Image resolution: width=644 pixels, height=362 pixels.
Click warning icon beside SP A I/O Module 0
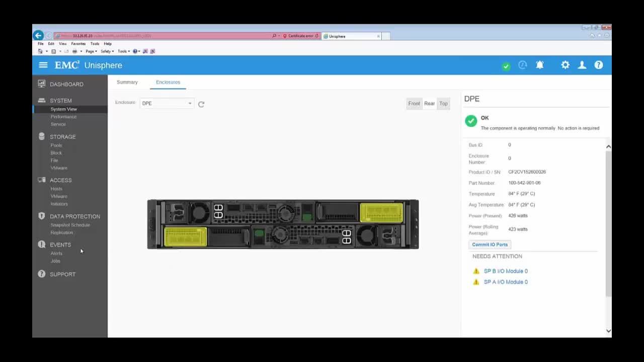click(476, 282)
